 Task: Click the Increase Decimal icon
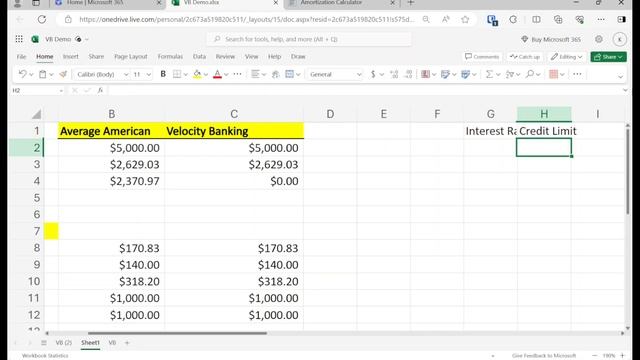394,74
